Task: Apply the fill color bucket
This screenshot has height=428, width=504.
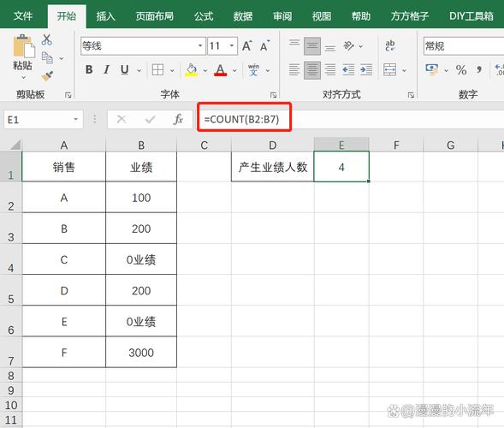Action: [x=192, y=70]
